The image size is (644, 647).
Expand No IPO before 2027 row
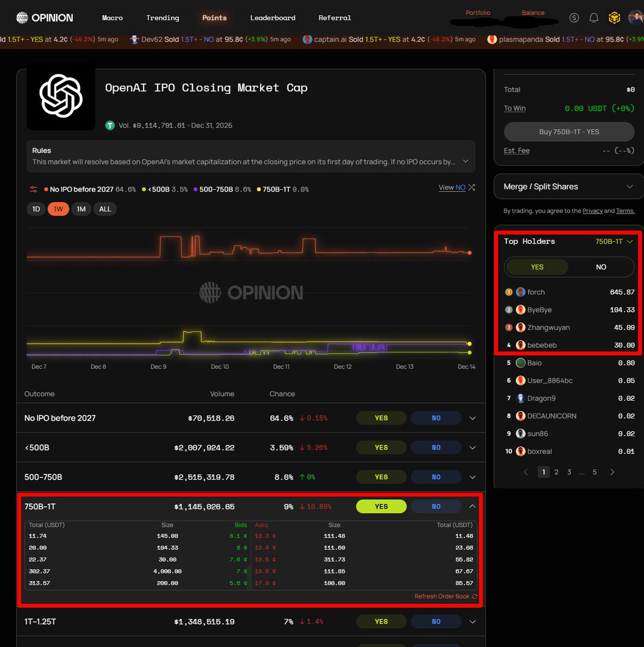(x=473, y=418)
